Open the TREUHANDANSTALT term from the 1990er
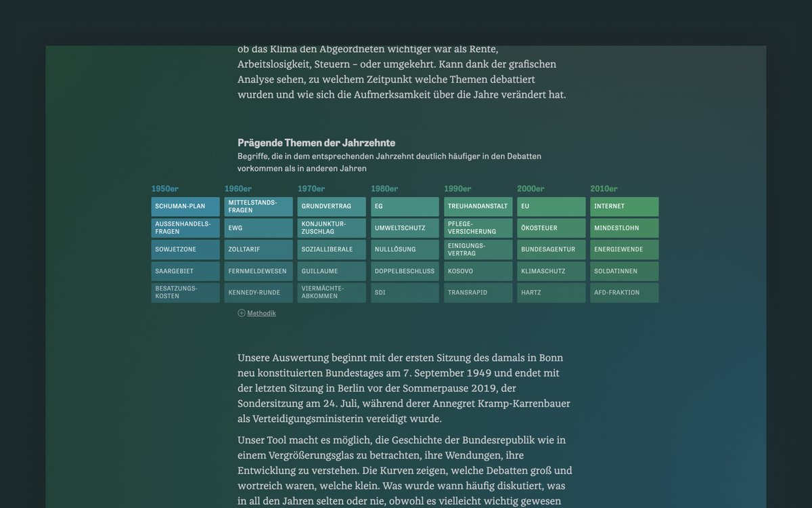Viewport: 812px width, 508px height. point(478,206)
